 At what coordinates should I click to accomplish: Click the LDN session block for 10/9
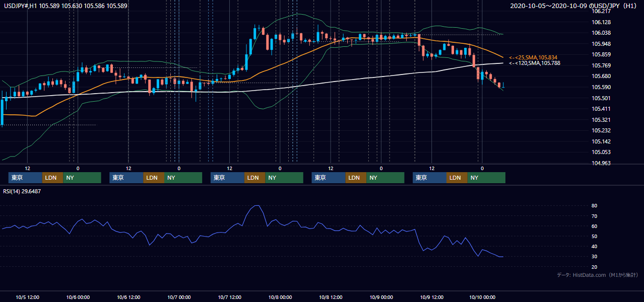coord(457,178)
